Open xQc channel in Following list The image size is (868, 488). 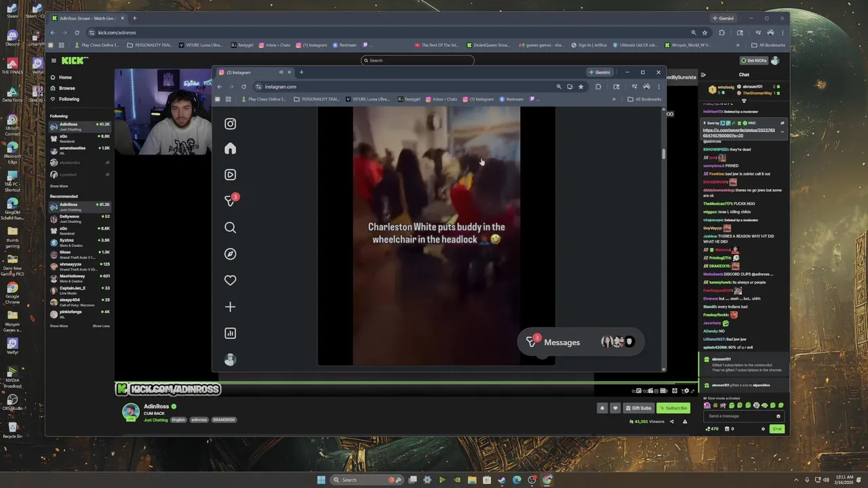[79, 137]
